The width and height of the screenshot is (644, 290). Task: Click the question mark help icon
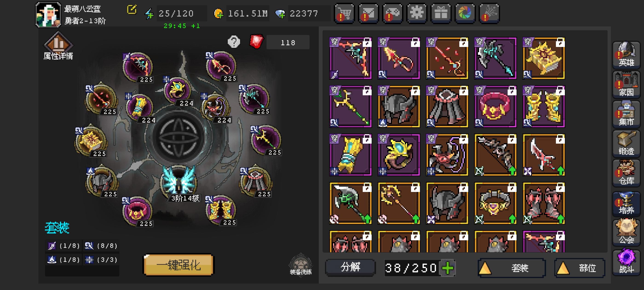pyautogui.click(x=234, y=42)
